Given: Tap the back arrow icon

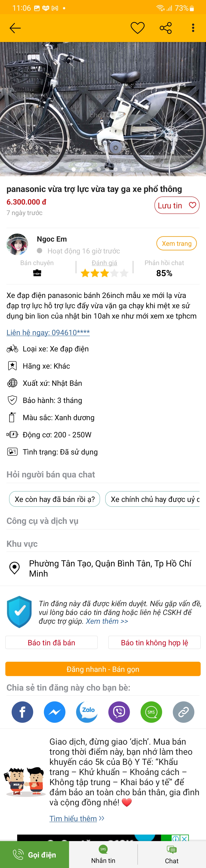Looking at the screenshot, I should [15, 28].
